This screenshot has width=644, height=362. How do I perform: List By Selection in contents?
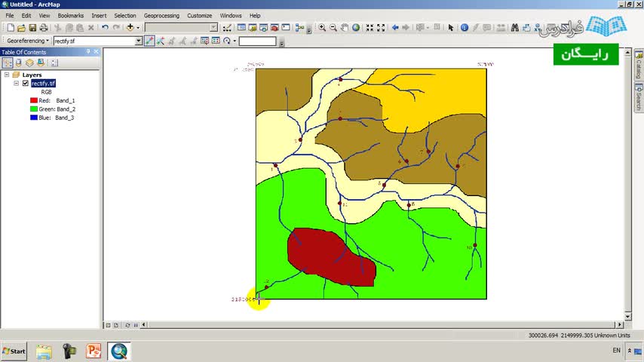tap(41, 63)
